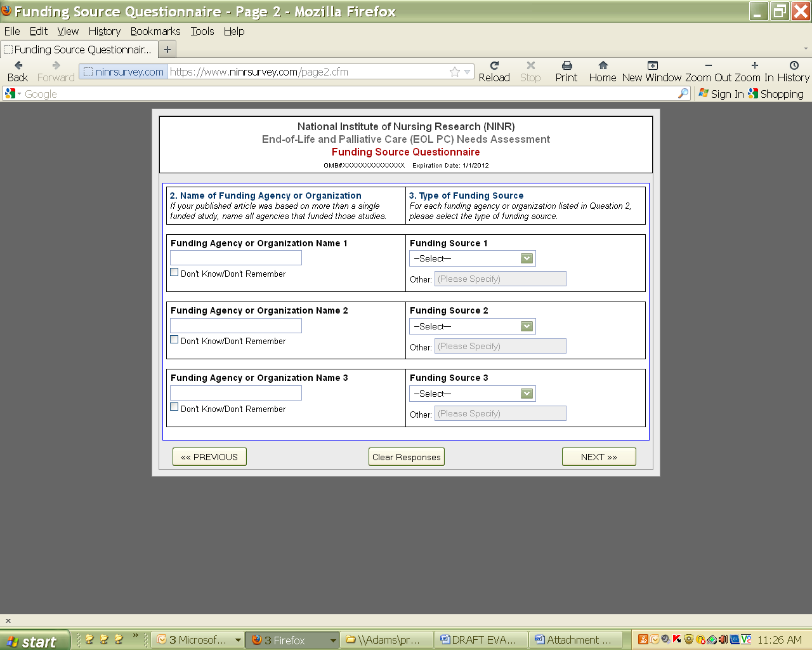Switch to the Attachment taskbar document
This screenshot has width=812, height=650.
pyautogui.click(x=576, y=640)
